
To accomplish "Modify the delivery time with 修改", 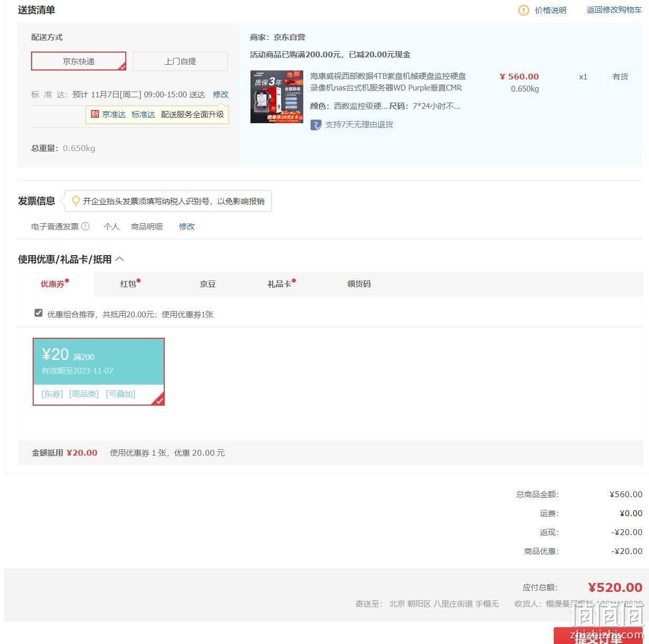I will click(221, 94).
